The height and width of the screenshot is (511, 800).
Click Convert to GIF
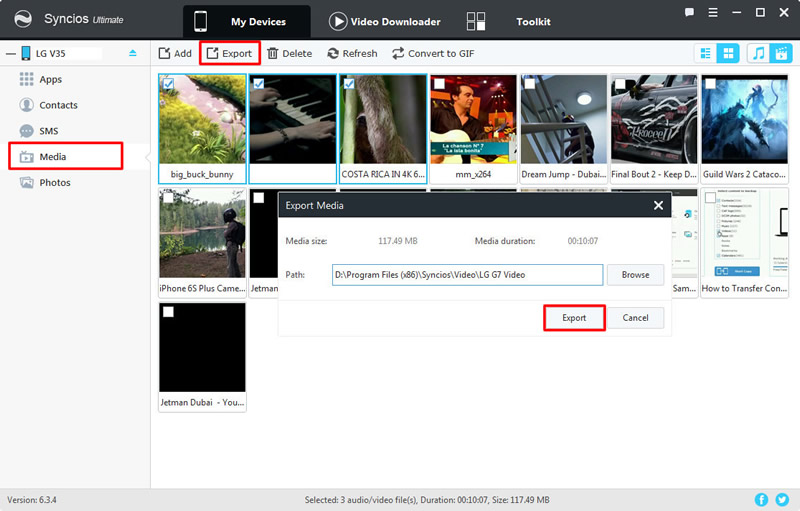coord(433,53)
